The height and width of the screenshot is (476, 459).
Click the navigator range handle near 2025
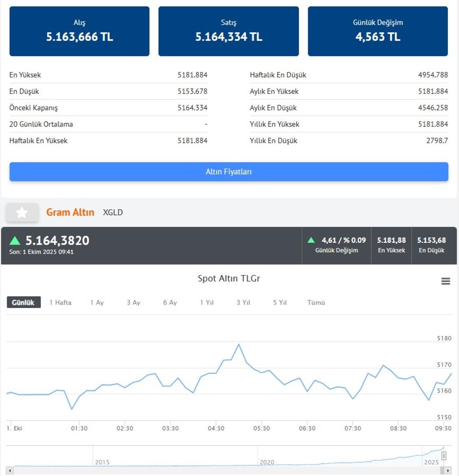pos(444,456)
